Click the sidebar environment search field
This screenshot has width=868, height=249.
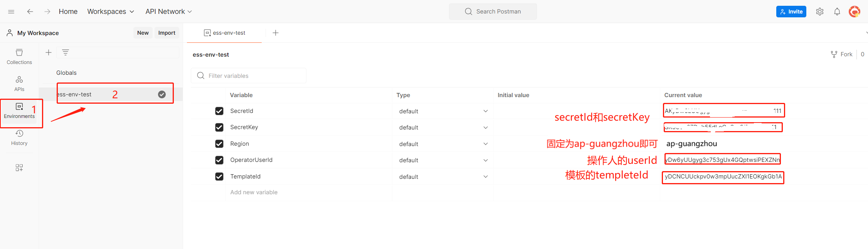point(118,52)
